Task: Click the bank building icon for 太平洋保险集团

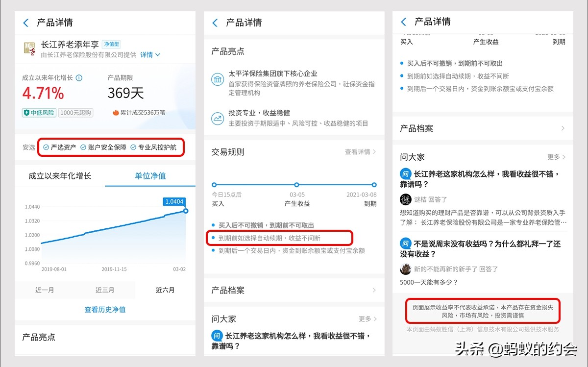Action: point(218,79)
